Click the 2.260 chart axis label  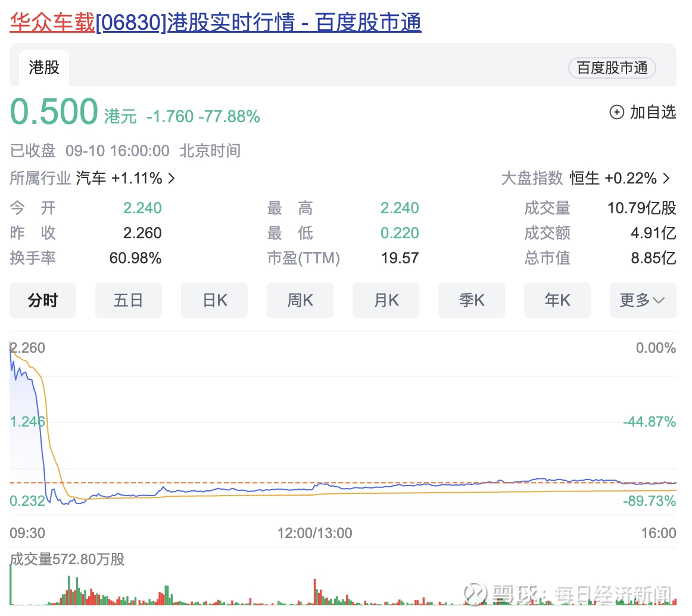[x=27, y=348]
